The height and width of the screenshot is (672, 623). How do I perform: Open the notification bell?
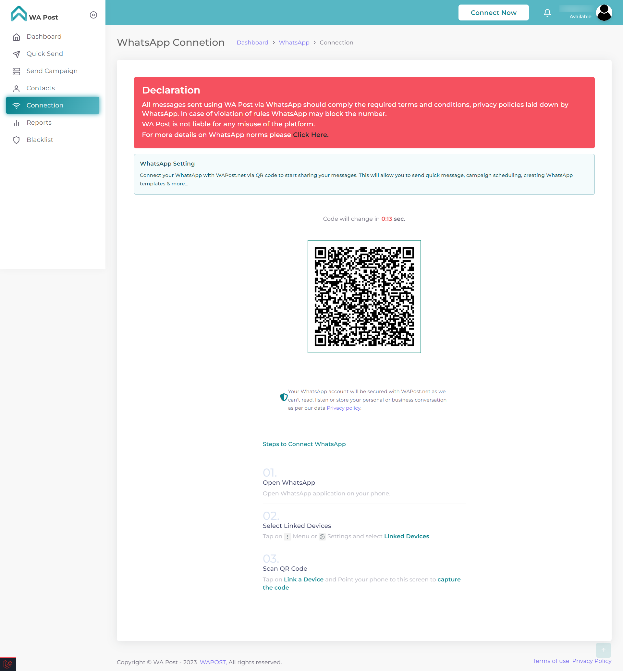click(547, 13)
